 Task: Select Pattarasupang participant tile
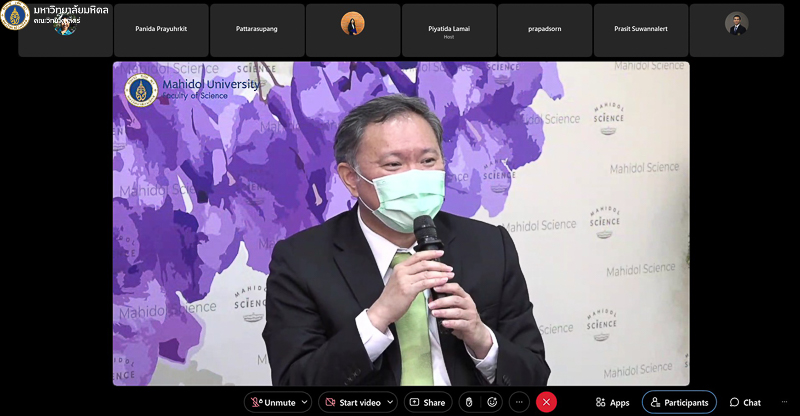pos(257,29)
